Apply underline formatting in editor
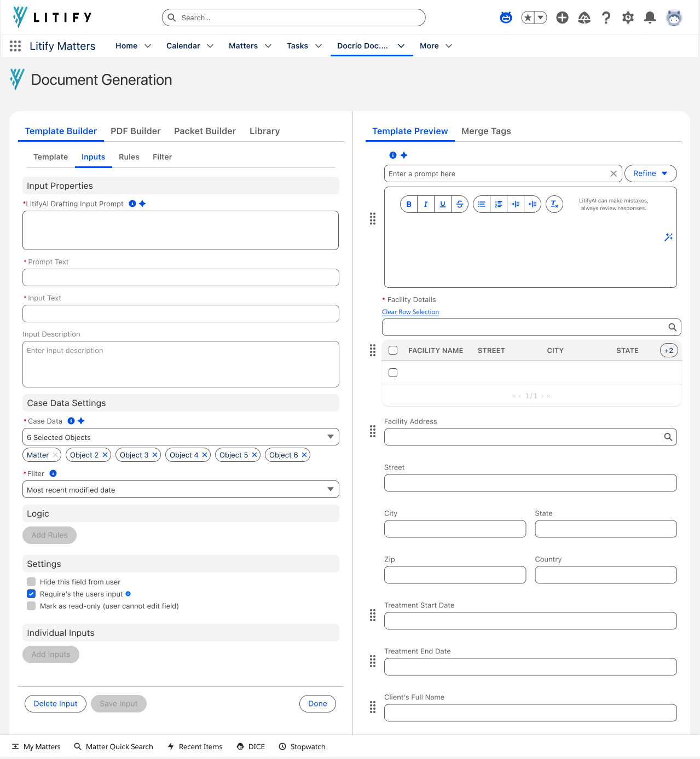This screenshot has width=700, height=759. coord(443,204)
